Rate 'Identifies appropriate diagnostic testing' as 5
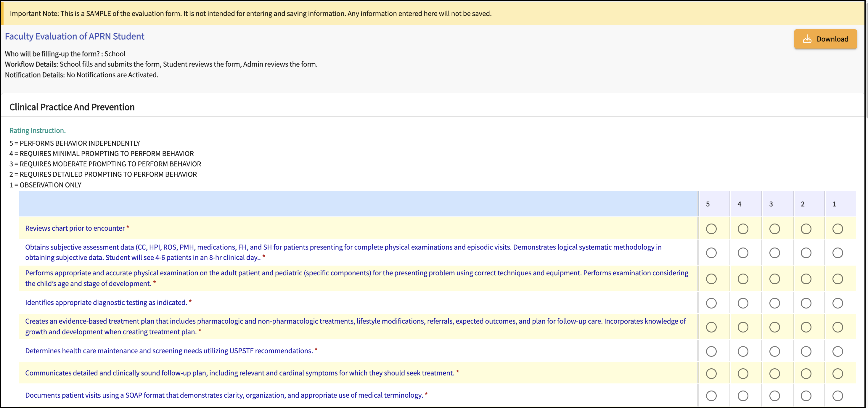The height and width of the screenshot is (408, 868). point(711,303)
